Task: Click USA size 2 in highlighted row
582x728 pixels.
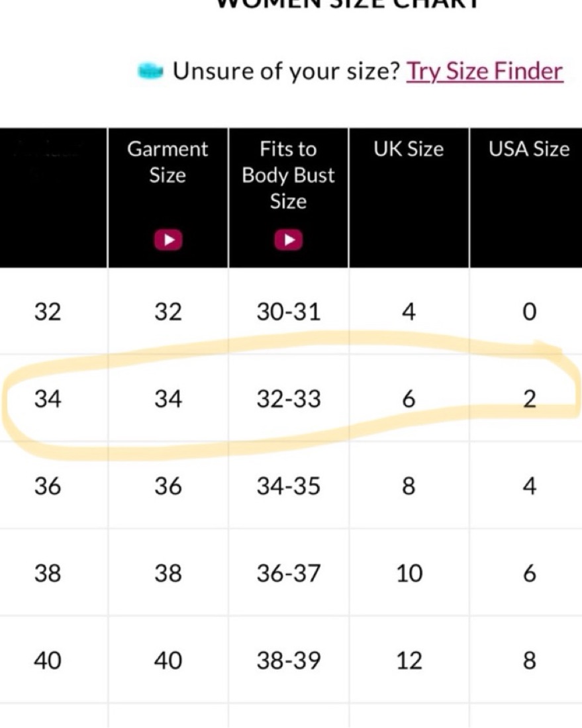Action: point(529,399)
